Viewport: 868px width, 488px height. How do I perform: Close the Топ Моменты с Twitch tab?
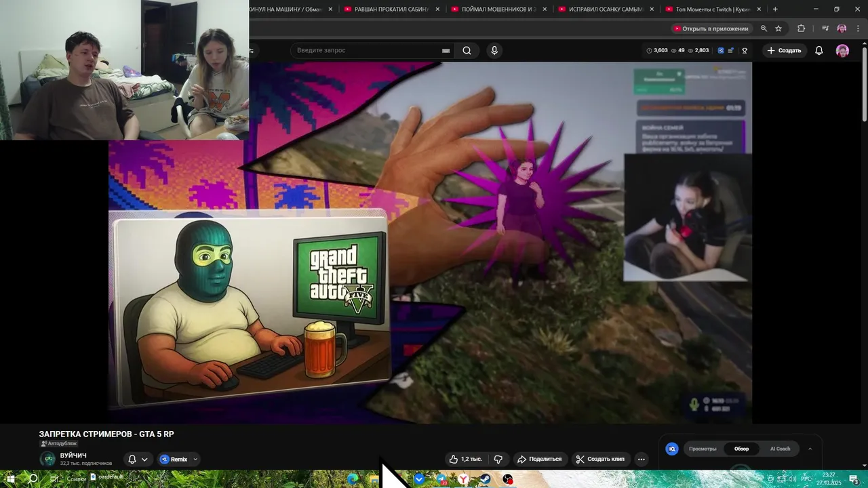click(759, 9)
